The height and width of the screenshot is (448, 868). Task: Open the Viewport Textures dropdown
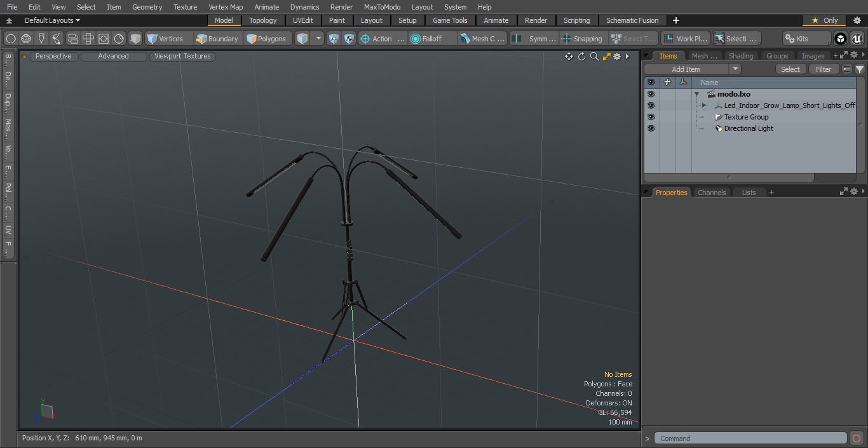[x=182, y=56]
